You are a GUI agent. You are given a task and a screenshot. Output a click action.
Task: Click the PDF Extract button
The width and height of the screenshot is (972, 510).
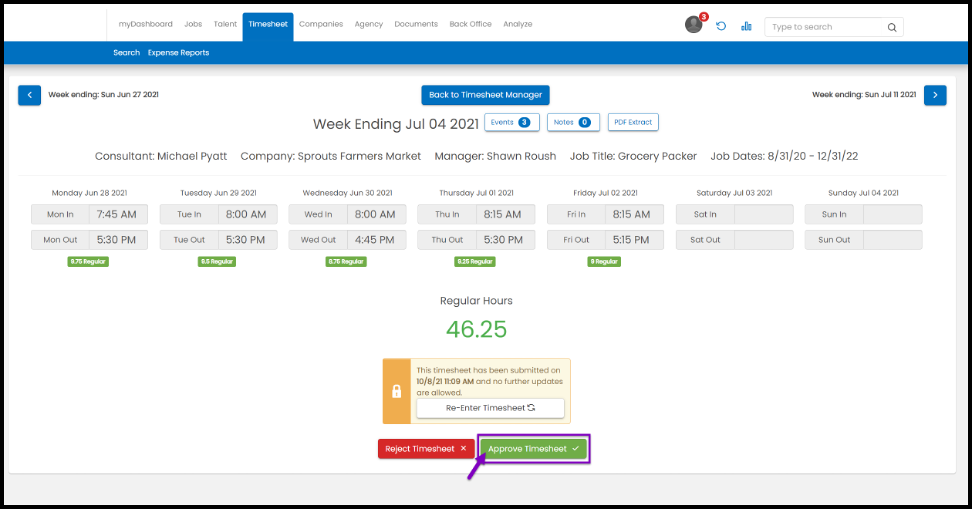point(633,122)
